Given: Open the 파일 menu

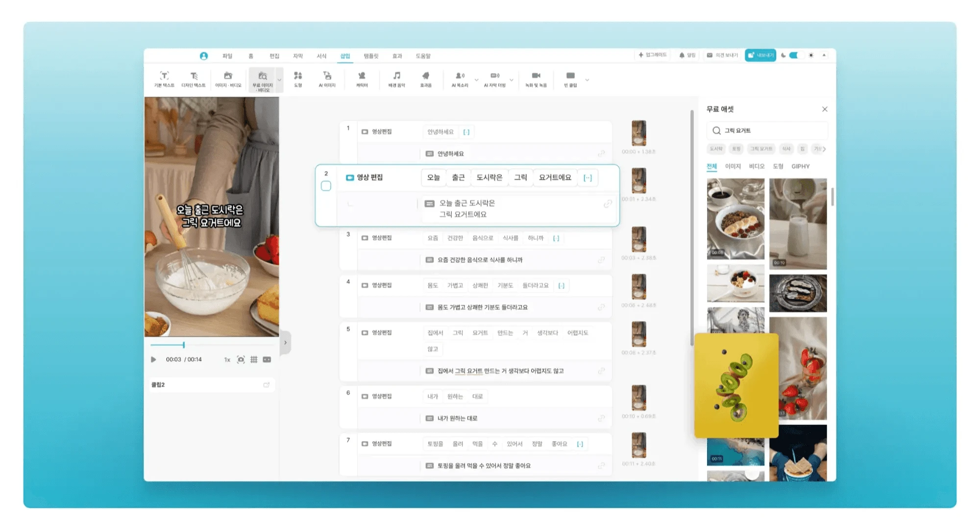Looking at the screenshot, I should point(227,56).
